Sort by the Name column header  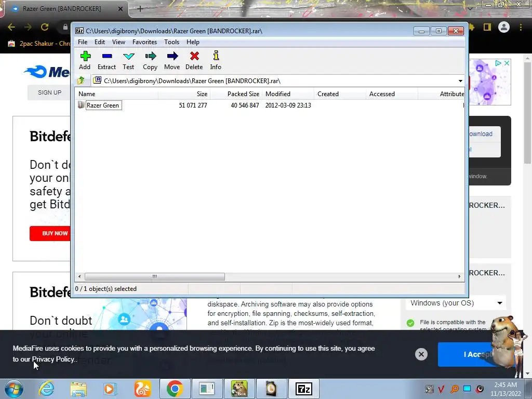(116, 94)
